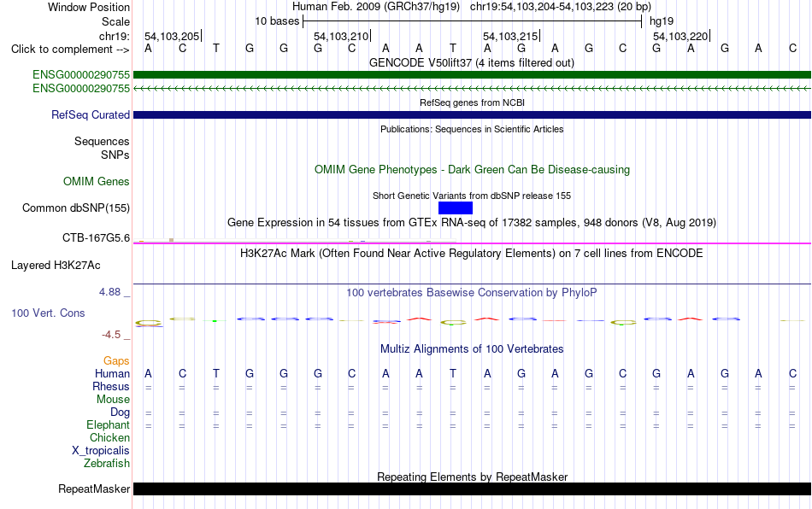Click 'RefSeq genes from NCBI' title

pos(472,102)
